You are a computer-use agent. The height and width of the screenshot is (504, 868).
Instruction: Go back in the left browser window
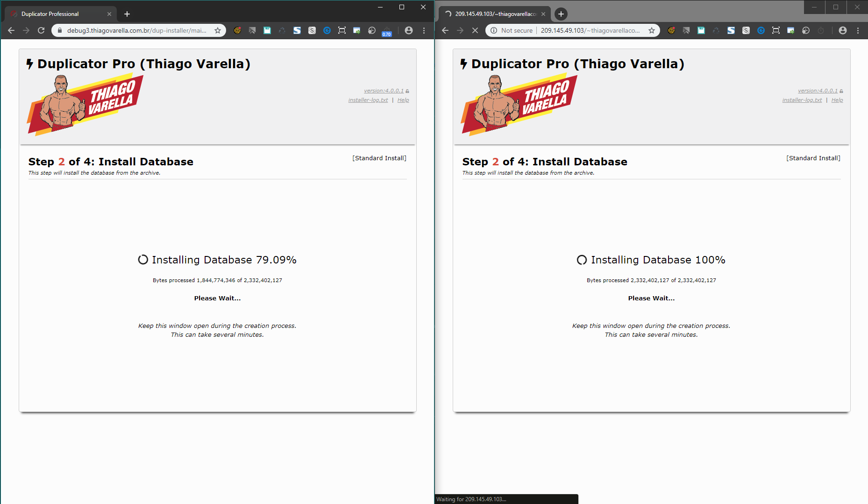[x=11, y=30]
